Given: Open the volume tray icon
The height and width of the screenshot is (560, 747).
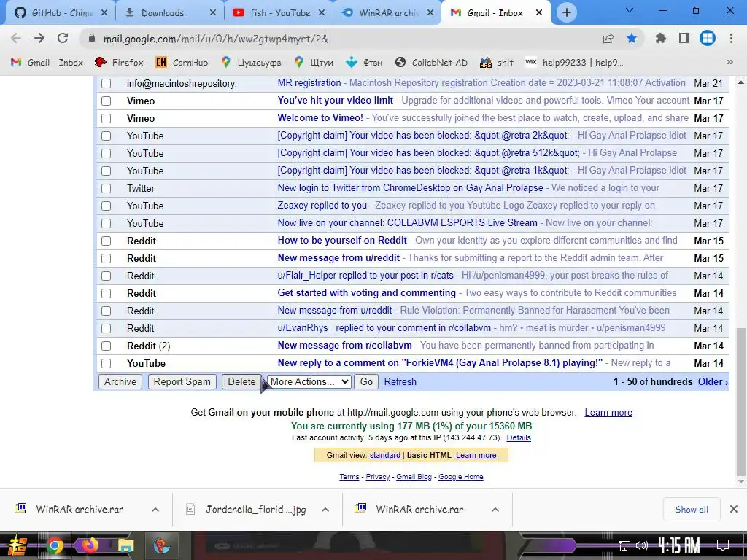Looking at the screenshot, I should tap(642, 545).
